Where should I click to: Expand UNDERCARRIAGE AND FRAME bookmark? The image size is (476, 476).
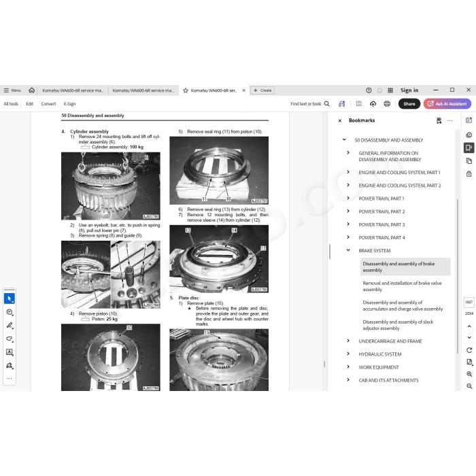348,341
